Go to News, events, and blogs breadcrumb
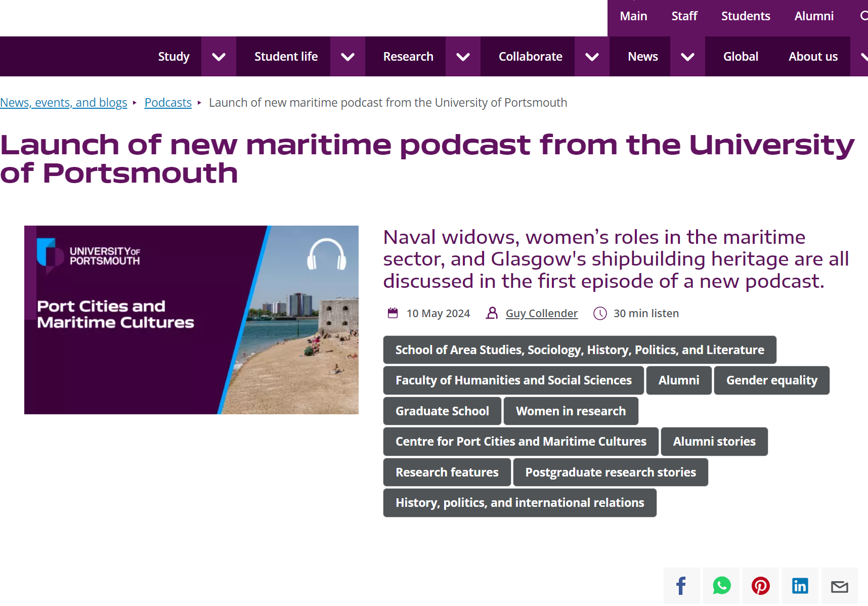 coord(64,103)
